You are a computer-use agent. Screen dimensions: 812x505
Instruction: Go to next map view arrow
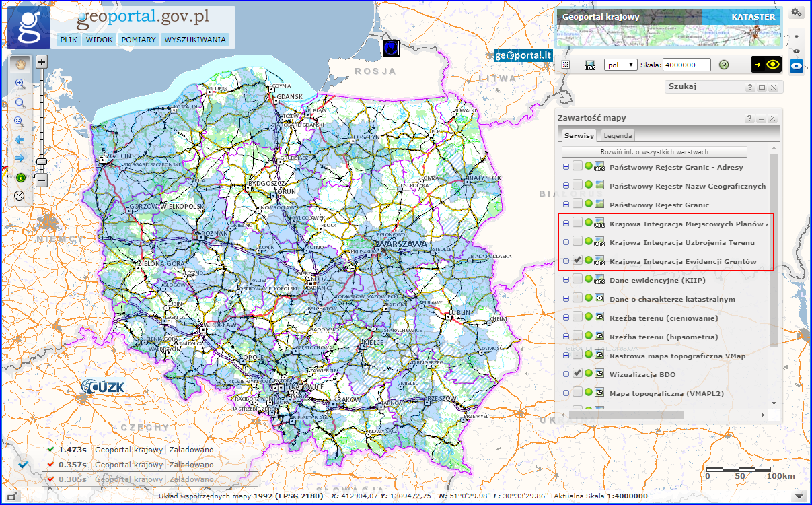(x=20, y=158)
